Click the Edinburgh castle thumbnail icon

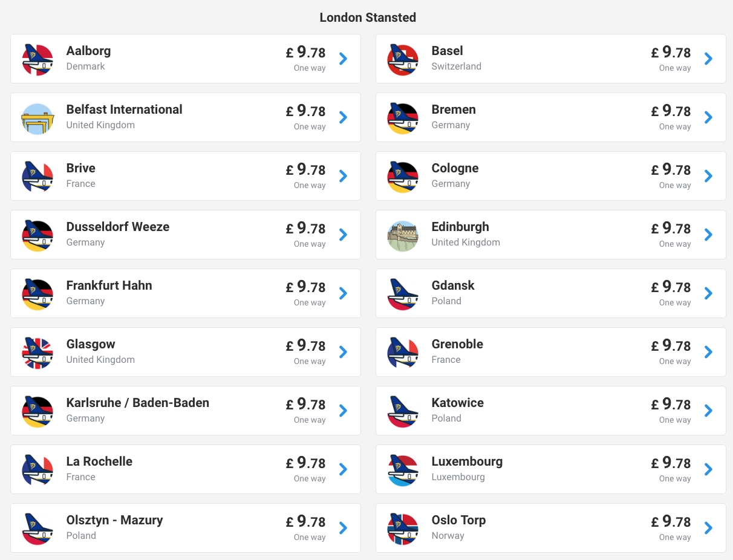pyautogui.click(x=403, y=235)
